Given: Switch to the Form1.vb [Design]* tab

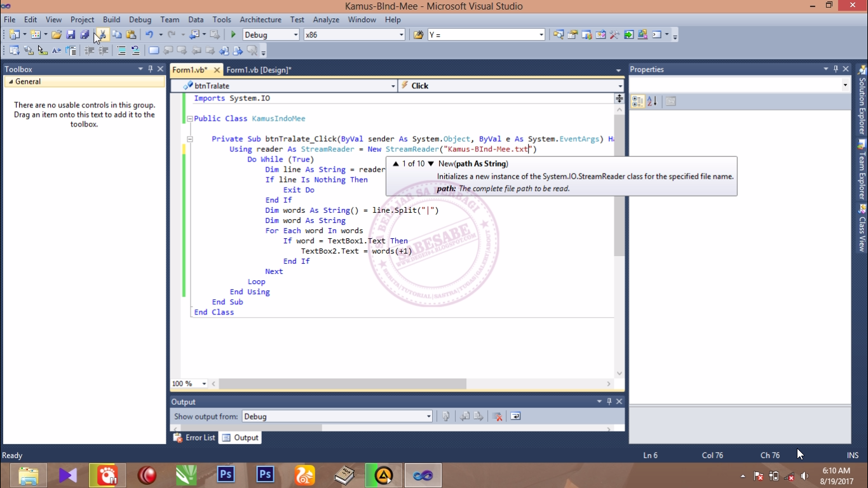Looking at the screenshot, I should pyautogui.click(x=259, y=70).
